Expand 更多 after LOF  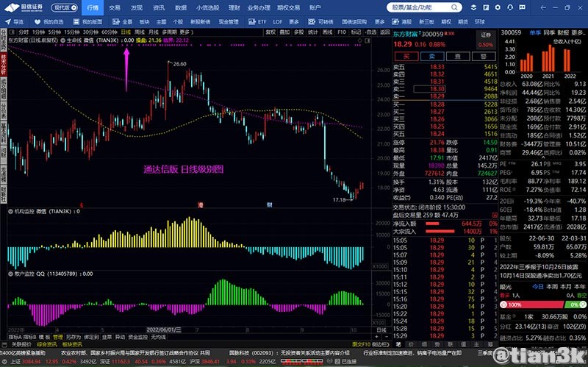(x=295, y=22)
